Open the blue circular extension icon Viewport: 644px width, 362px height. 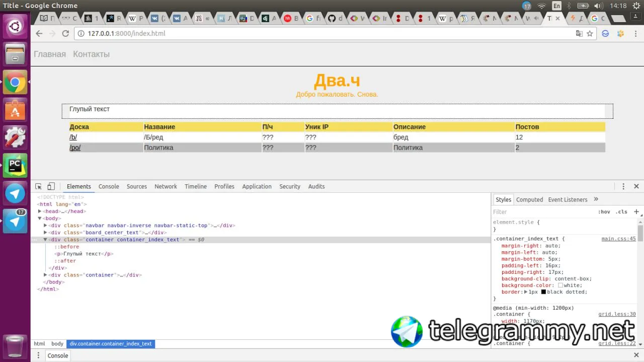point(606,33)
